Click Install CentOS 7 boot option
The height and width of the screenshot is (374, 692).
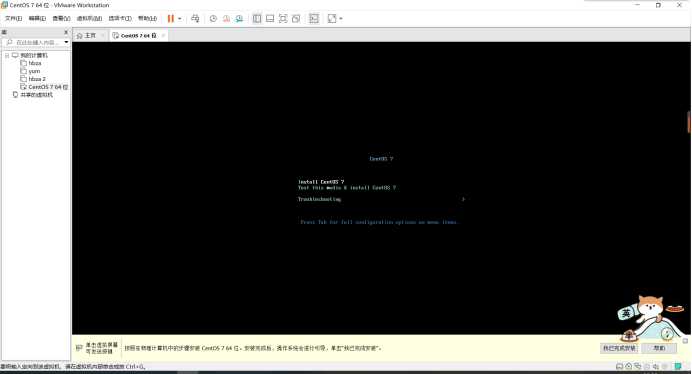(x=321, y=182)
